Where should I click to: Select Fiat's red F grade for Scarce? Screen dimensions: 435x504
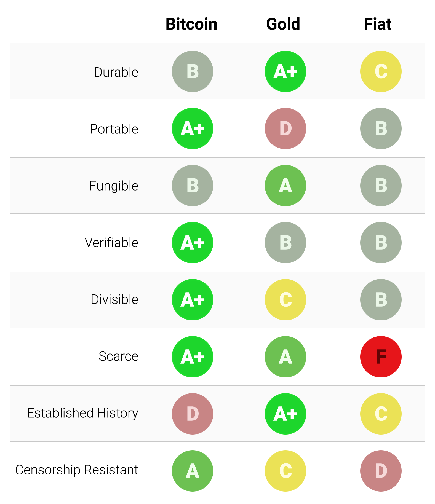point(381,356)
